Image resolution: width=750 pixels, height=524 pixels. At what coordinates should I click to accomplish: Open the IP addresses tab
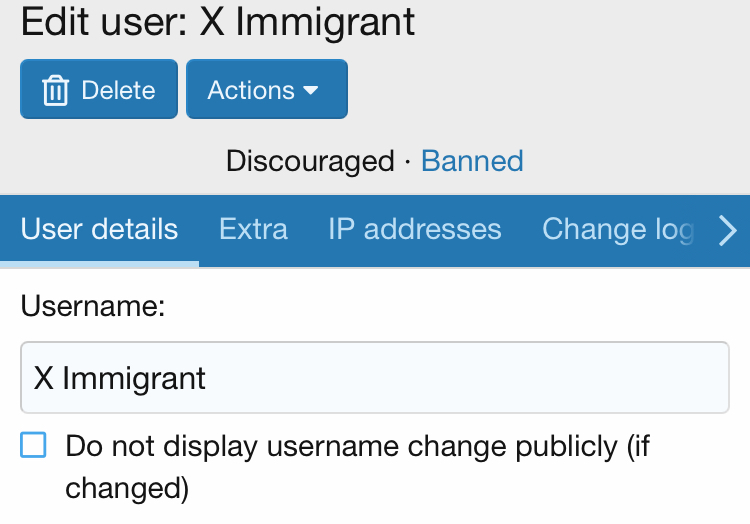[x=415, y=229]
